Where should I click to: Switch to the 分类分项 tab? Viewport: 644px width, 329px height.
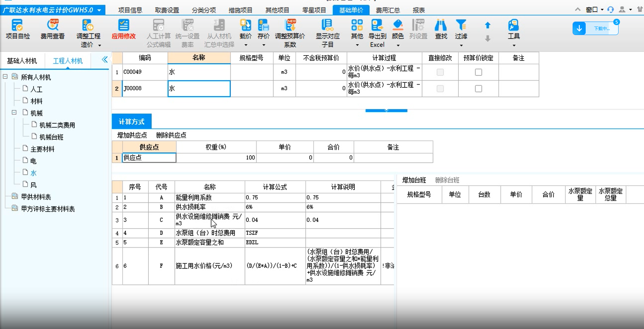[x=204, y=10]
